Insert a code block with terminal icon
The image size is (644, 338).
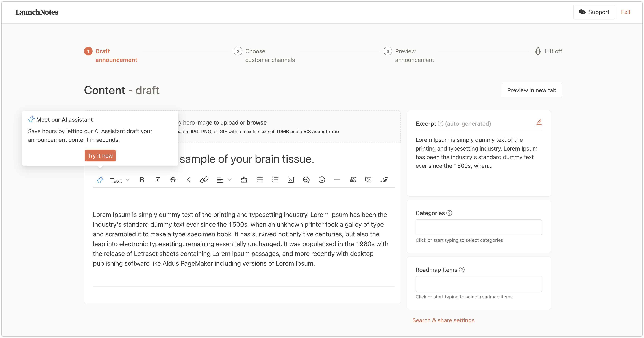(291, 180)
